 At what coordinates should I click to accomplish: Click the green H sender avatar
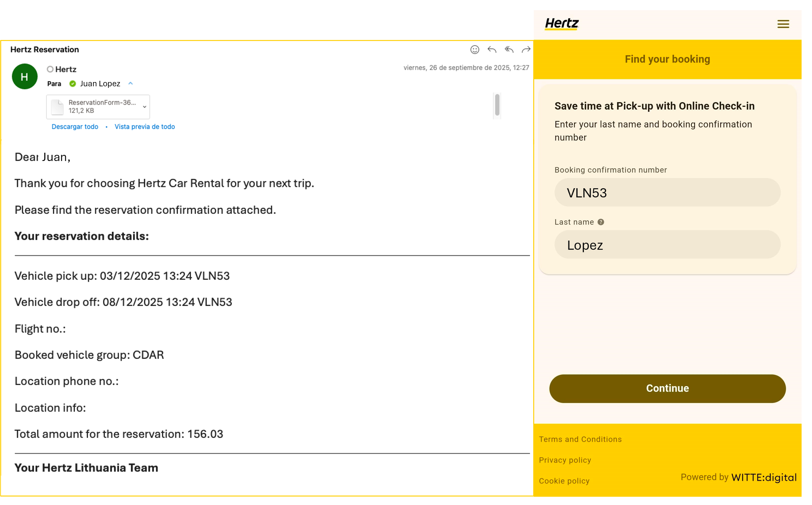coord(25,77)
